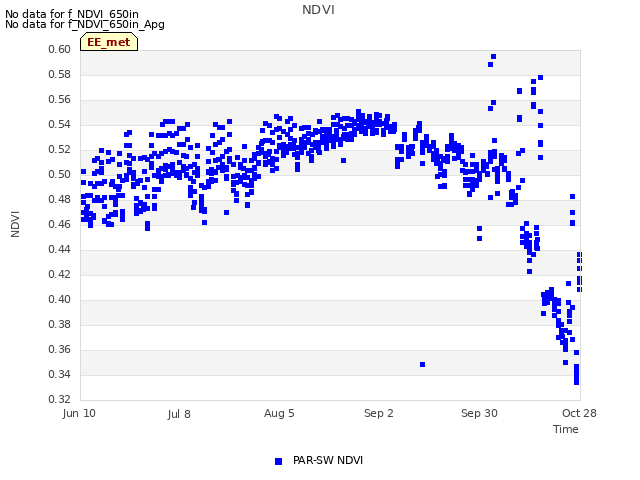Click the NDVI chart title

(318, 10)
